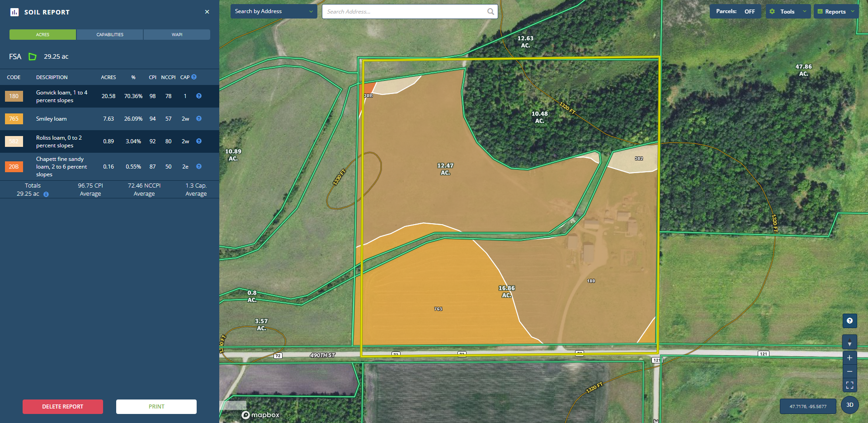Click the totals acreage info icon
The width and height of the screenshot is (868, 423).
(46, 194)
